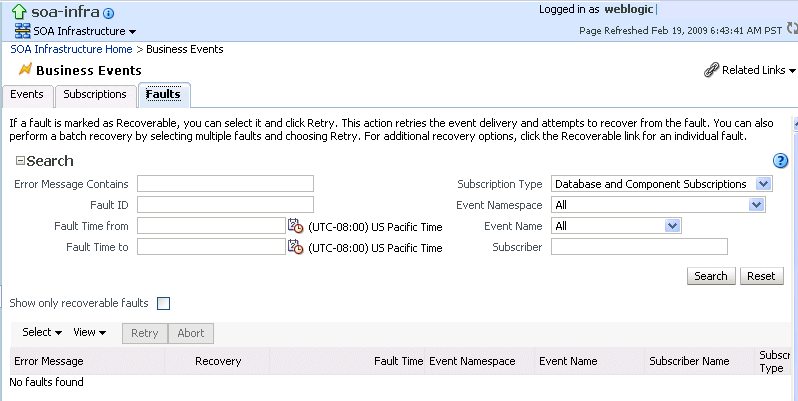Open the Subscription Type dropdown
This screenshot has width=798, height=401.
point(763,184)
